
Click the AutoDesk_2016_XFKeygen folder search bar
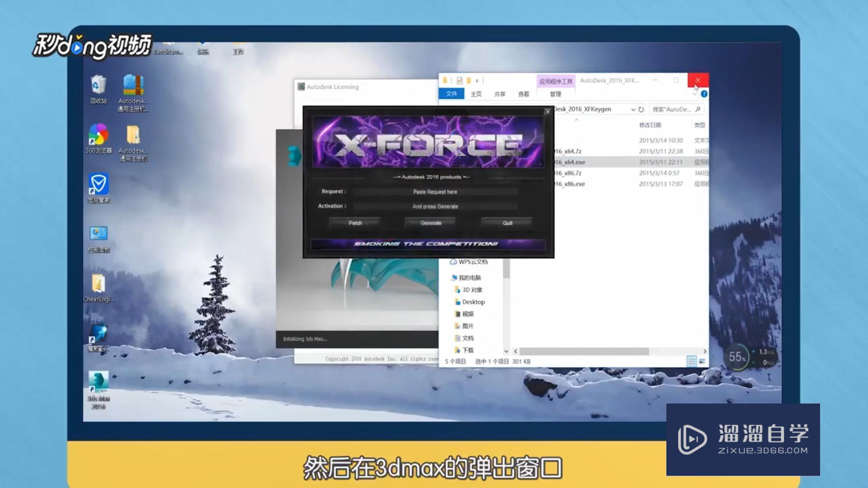[x=674, y=109]
